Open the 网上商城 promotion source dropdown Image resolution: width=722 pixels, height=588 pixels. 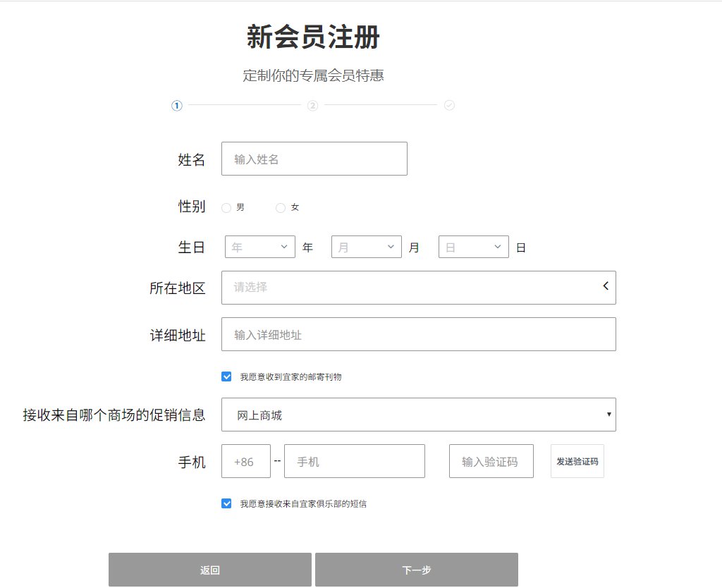(x=419, y=415)
